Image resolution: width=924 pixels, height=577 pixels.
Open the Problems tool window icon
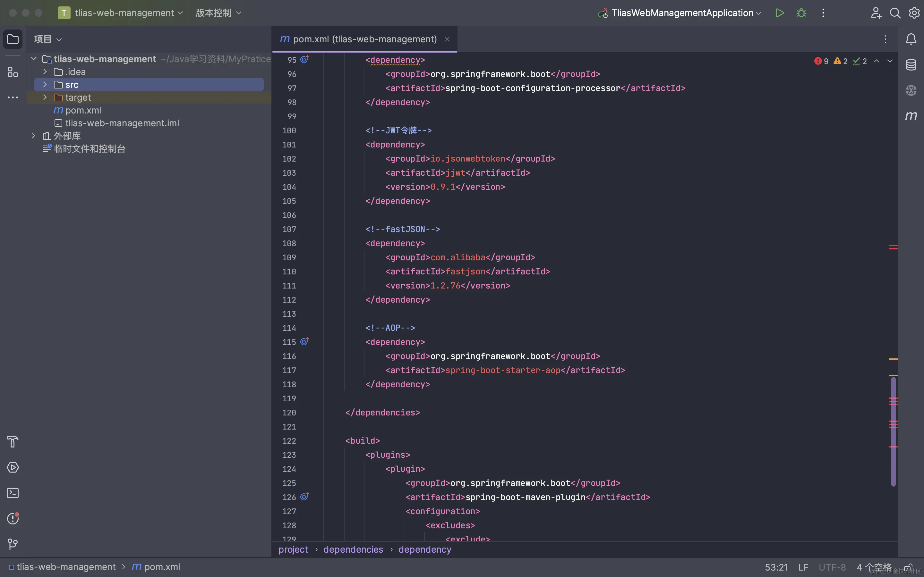13,519
